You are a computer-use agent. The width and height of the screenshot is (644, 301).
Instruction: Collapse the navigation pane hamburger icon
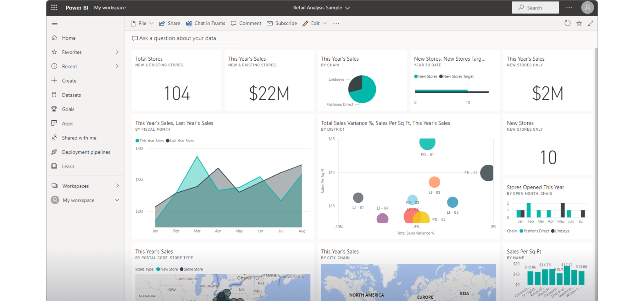(x=54, y=23)
